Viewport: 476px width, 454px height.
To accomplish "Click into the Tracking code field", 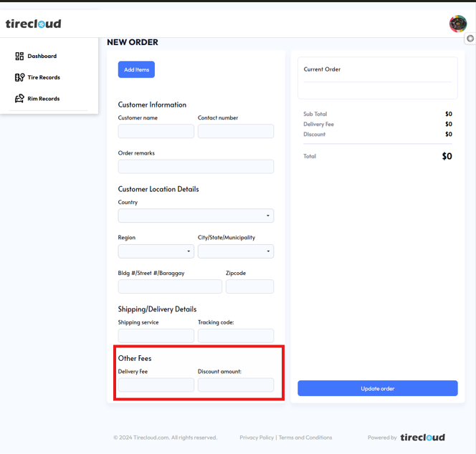I will [235, 335].
